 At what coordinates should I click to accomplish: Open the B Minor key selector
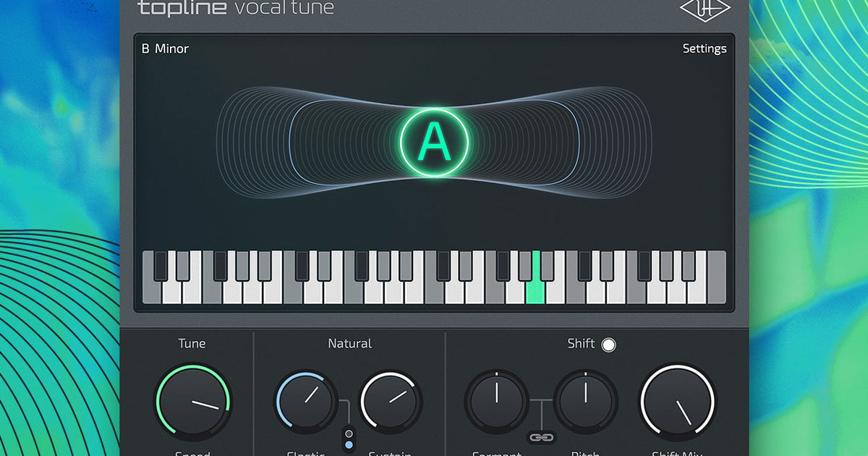click(165, 48)
